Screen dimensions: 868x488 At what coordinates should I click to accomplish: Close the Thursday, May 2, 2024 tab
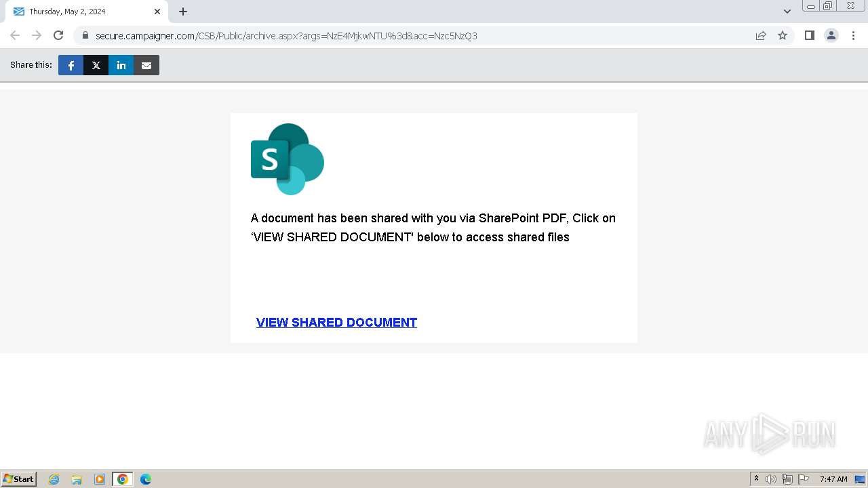157,12
